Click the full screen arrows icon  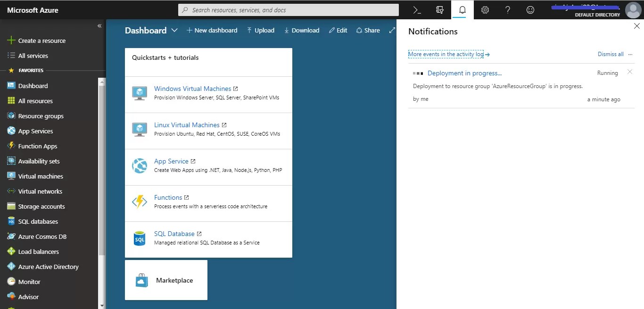coord(392,30)
